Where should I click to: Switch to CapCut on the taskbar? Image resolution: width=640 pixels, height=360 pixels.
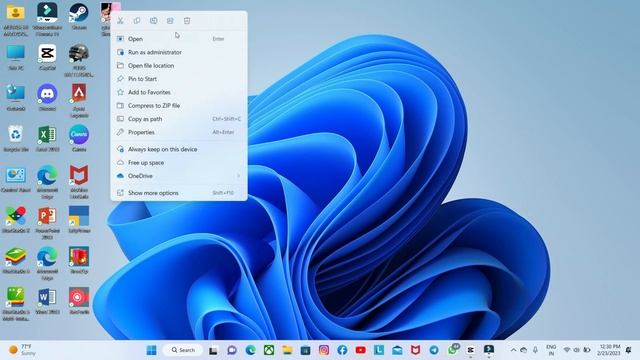pyautogui.click(x=471, y=350)
